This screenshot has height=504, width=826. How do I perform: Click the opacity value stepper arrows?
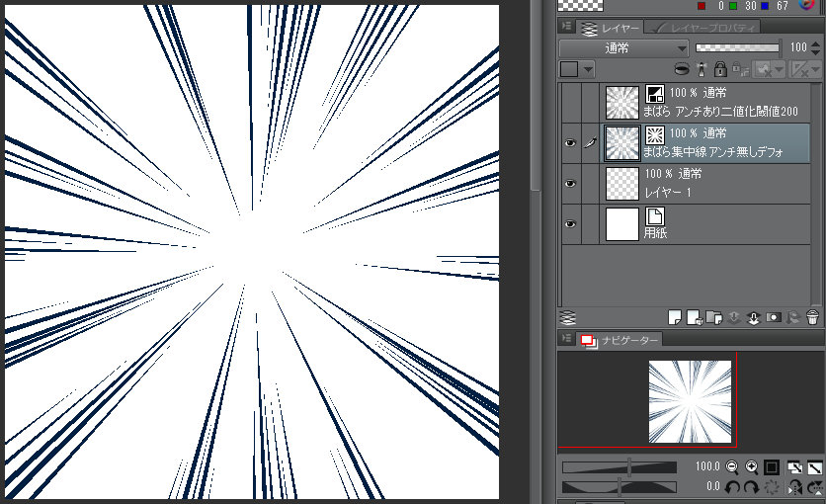(x=815, y=47)
